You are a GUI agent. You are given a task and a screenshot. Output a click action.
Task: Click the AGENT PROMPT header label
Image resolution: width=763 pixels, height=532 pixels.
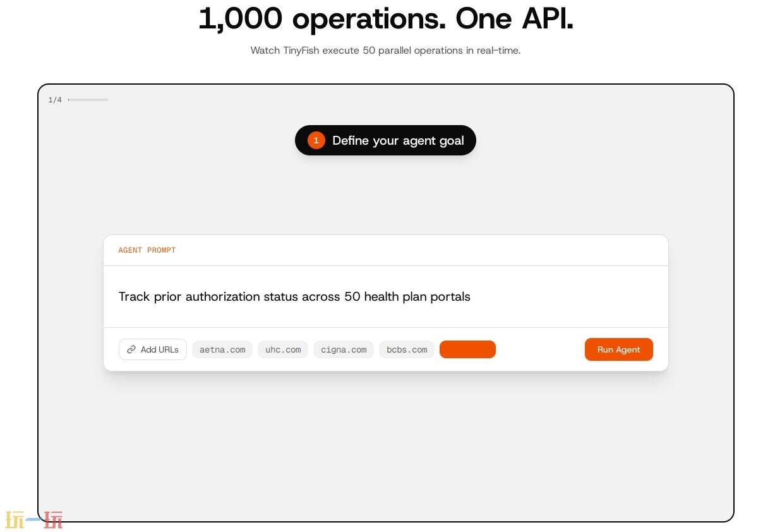[147, 250]
